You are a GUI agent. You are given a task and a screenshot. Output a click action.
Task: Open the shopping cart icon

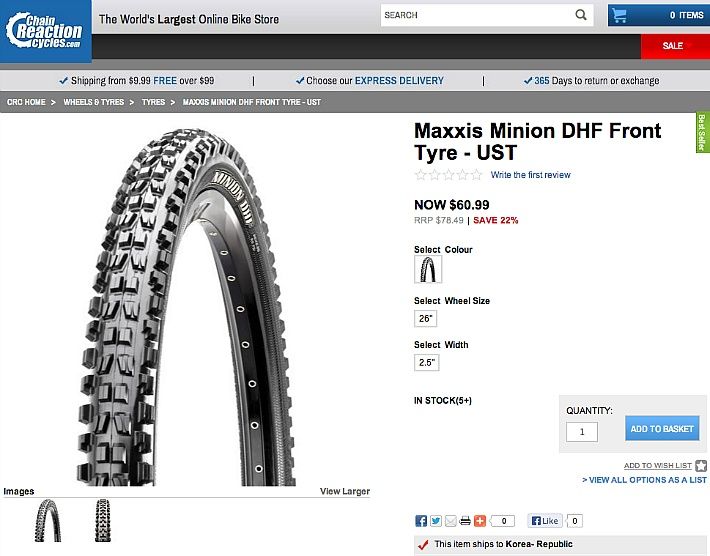pyautogui.click(x=619, y=15)
